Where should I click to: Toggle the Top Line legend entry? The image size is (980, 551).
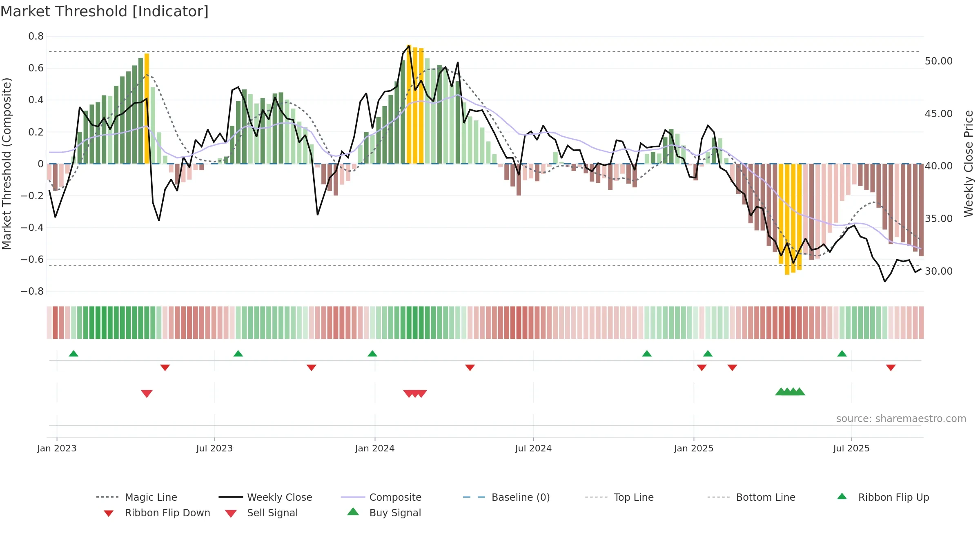(x=619, y=497)
